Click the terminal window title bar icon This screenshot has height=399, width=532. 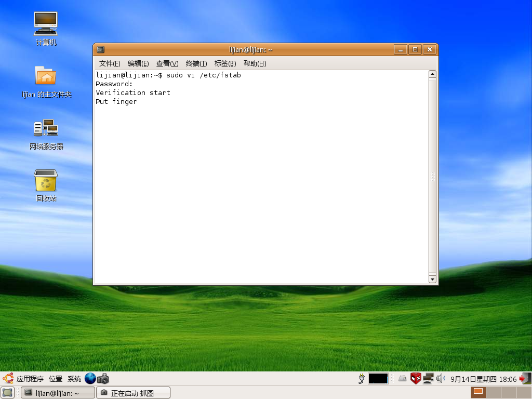point(101,50)
